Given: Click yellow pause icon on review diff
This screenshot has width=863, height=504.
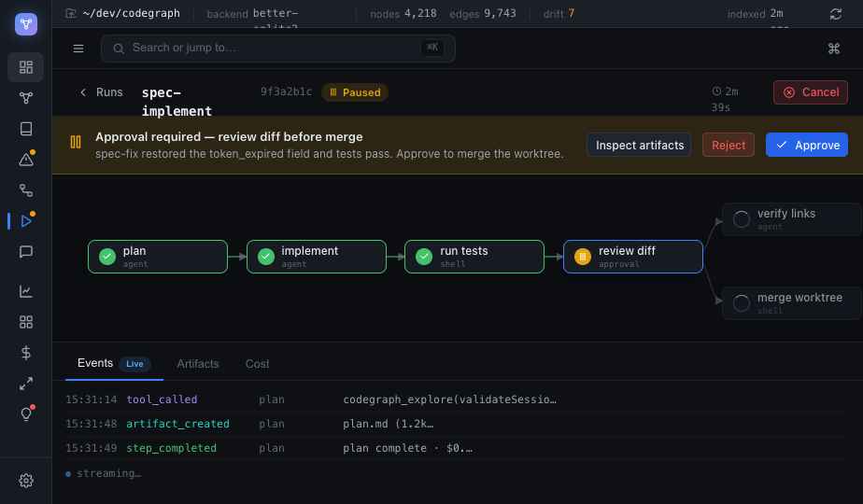Looking at the screenshot, I should 582,257.
